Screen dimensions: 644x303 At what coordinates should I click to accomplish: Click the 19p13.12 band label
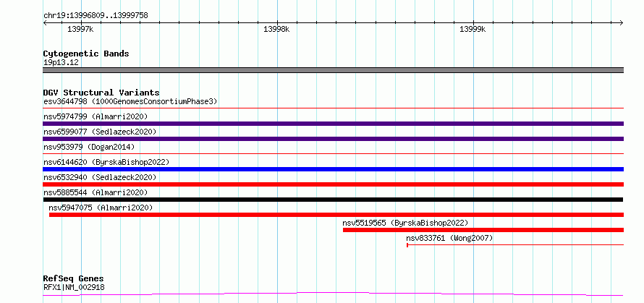click(61, 63)
